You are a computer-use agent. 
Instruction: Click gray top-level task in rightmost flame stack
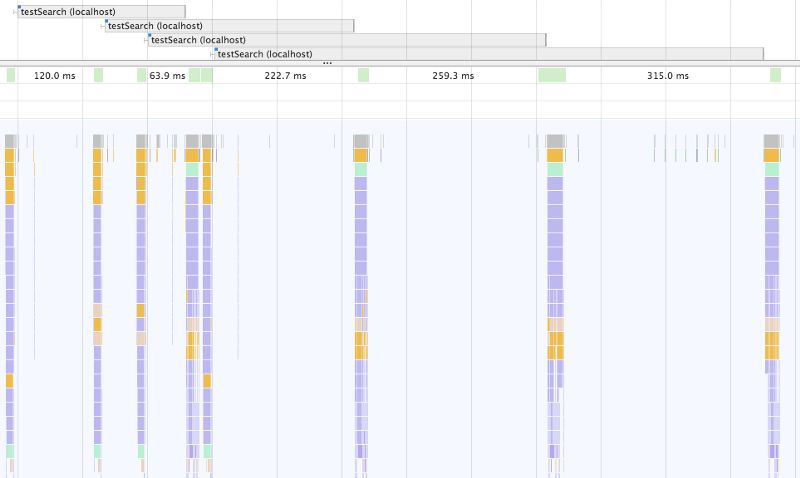771,141
